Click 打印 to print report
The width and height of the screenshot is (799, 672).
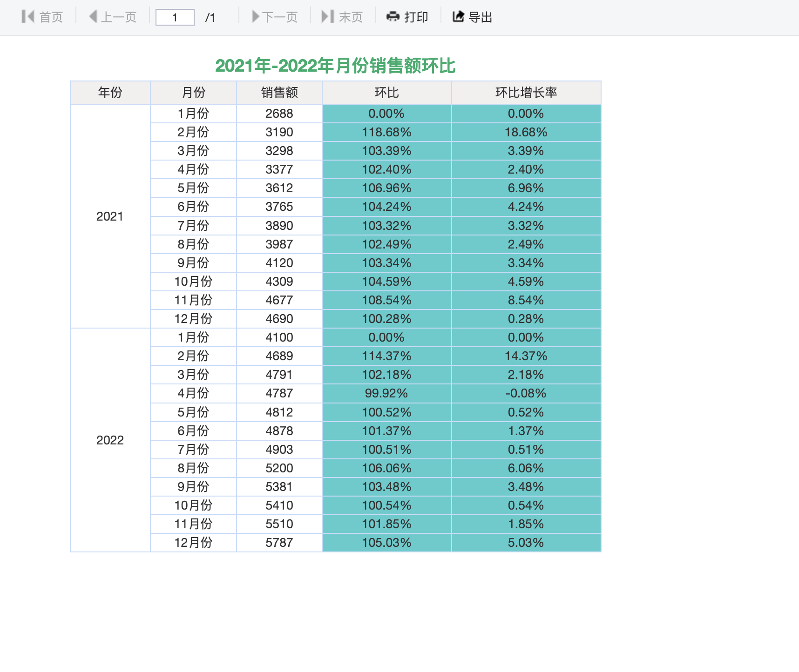[x=407, y=17]
